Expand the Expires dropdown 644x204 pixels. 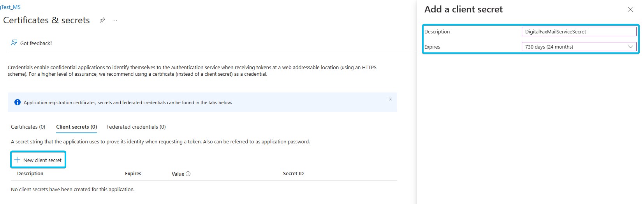(x=579, y=47)
